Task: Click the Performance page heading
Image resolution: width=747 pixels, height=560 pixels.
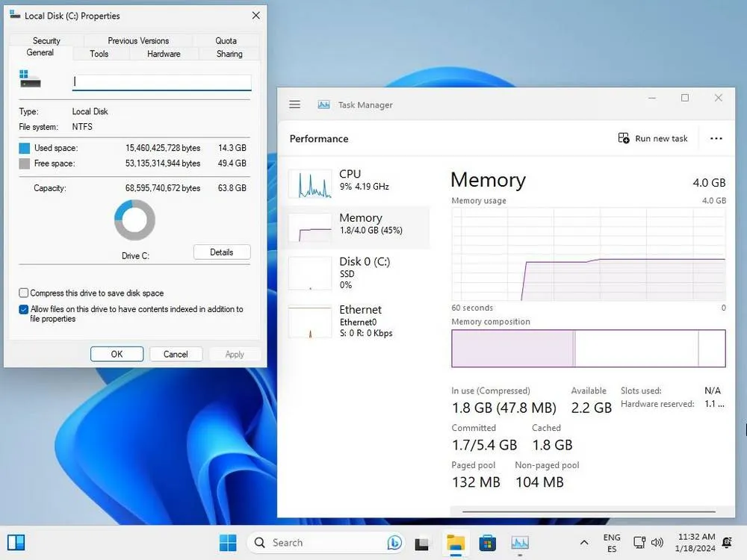Action: pos(319,139)
